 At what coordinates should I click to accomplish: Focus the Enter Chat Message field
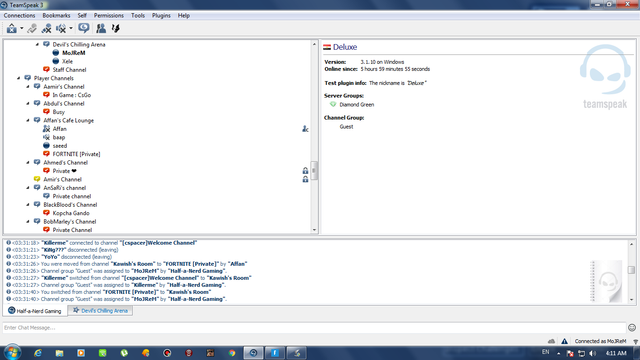click(314, 327)
